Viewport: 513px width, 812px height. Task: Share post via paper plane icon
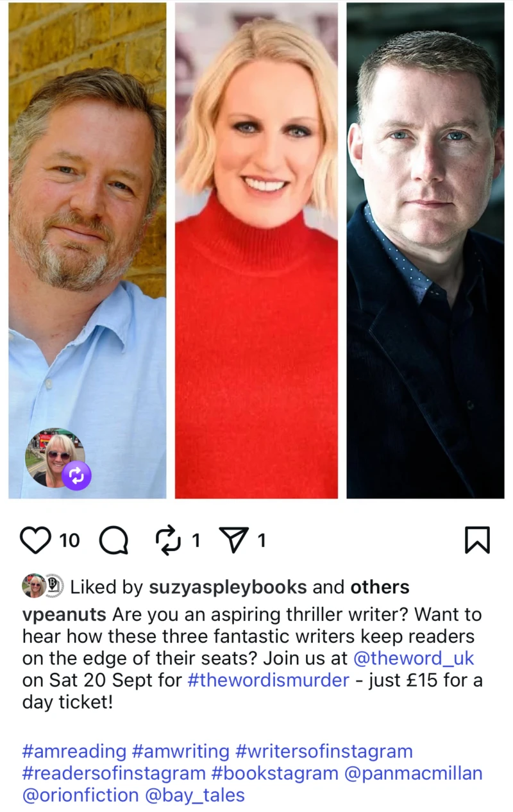point(233,540)
